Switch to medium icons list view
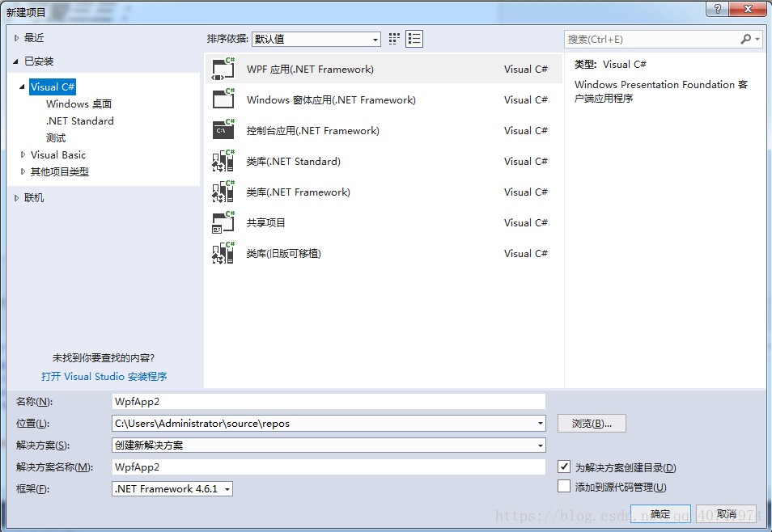Screen dimensions: 772x532 click(414, 39)
